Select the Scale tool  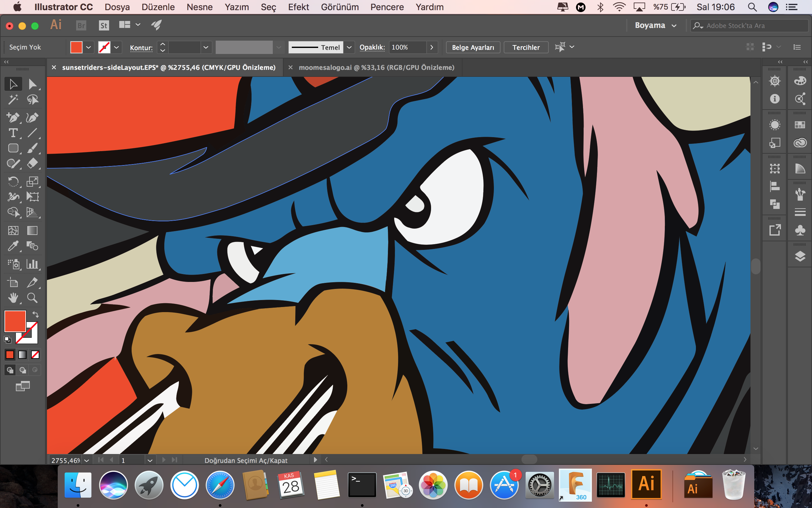click(x=32, y=181)
